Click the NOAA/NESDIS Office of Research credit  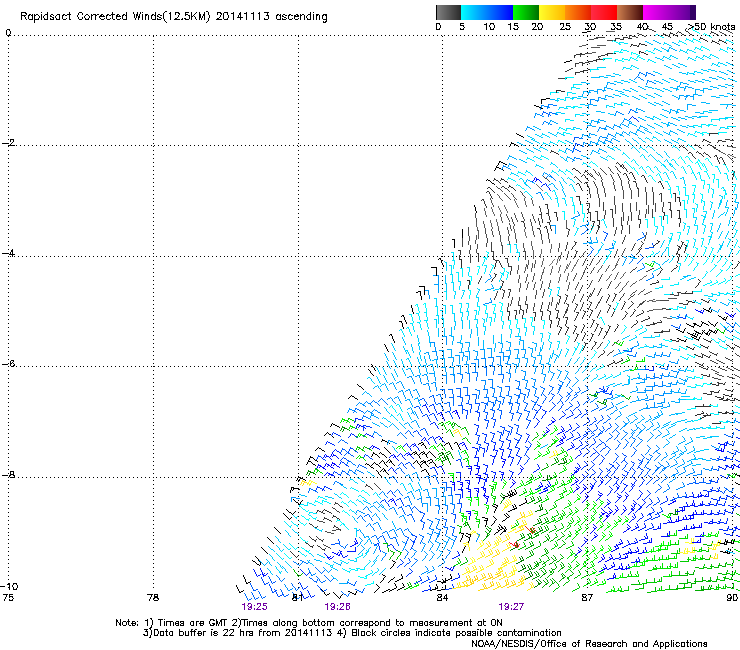pyautogui.click(x=589, y=644)
